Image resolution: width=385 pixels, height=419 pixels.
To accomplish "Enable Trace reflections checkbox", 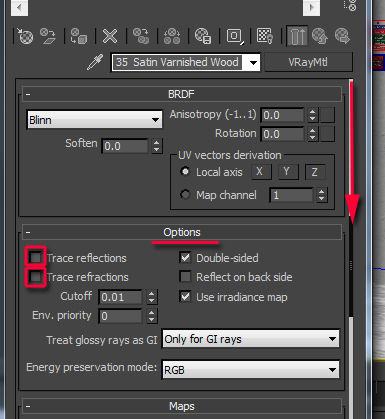I will [x=35, y=257].
